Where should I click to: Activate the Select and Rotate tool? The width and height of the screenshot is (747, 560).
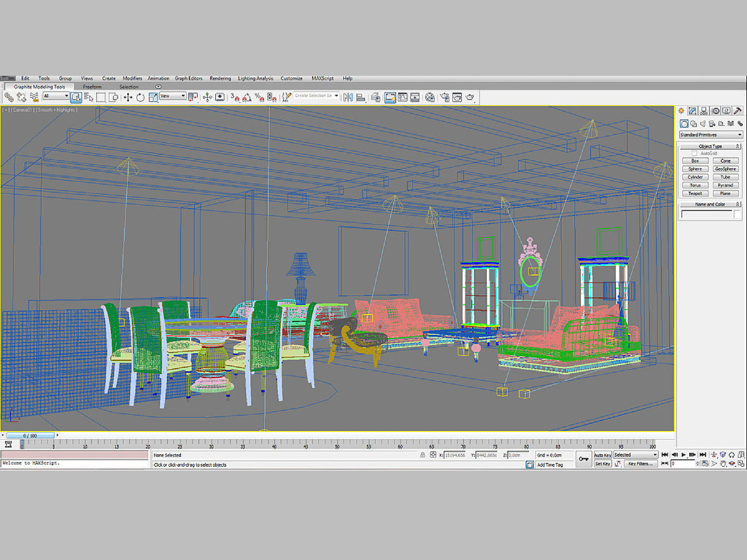pos(140,98)
